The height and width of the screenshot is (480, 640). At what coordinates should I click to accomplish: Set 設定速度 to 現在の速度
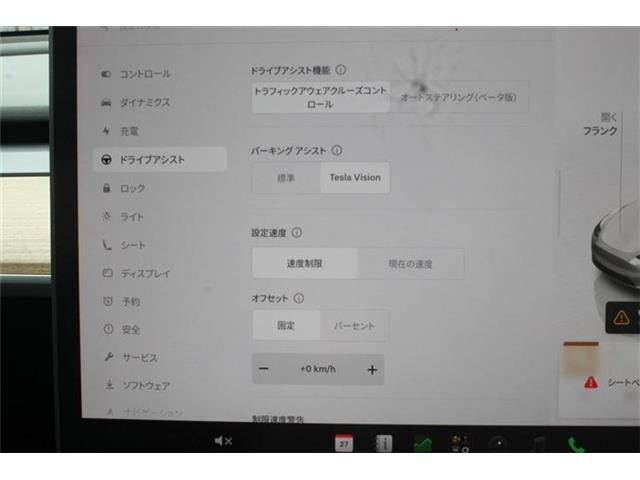(411, 264)
